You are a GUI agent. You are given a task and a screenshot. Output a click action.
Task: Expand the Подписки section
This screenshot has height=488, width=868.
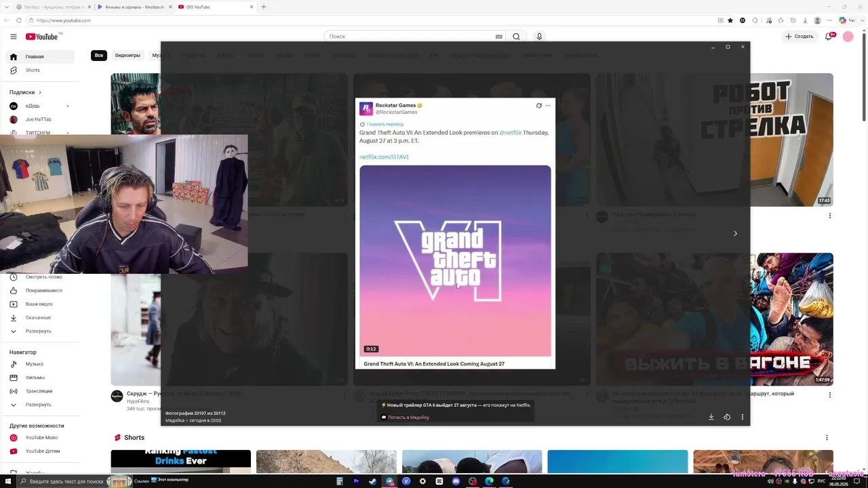(26, 92)
